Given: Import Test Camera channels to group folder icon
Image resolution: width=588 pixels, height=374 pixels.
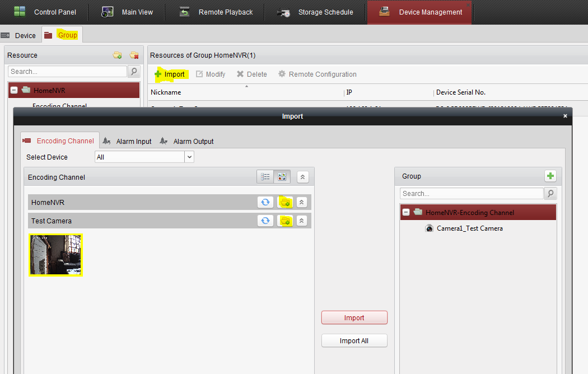Looking at the screenshot, I should coord(285,221).
